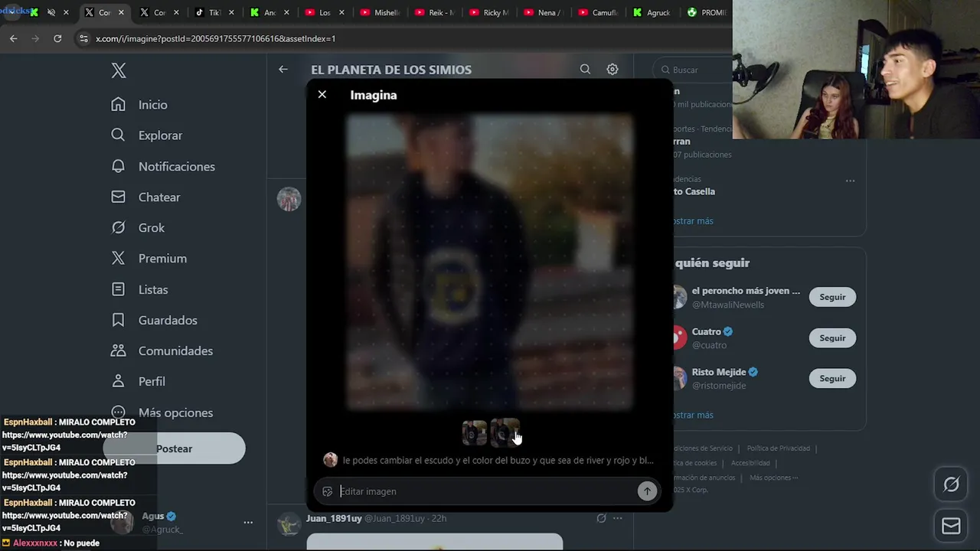The height and width of the screenshot is (551, 980).
Task: Open settings gear in community header
Action: click(x=612, y=69)
